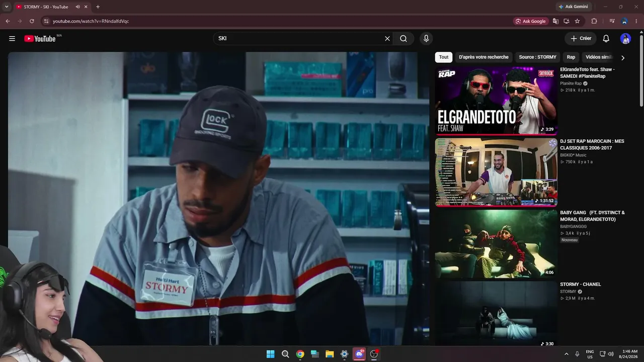The height and width of the screenshot is (362, 644).
Task: Open the ElGrandeToto feat. Shaw video title
Action: tap(588, 73)
